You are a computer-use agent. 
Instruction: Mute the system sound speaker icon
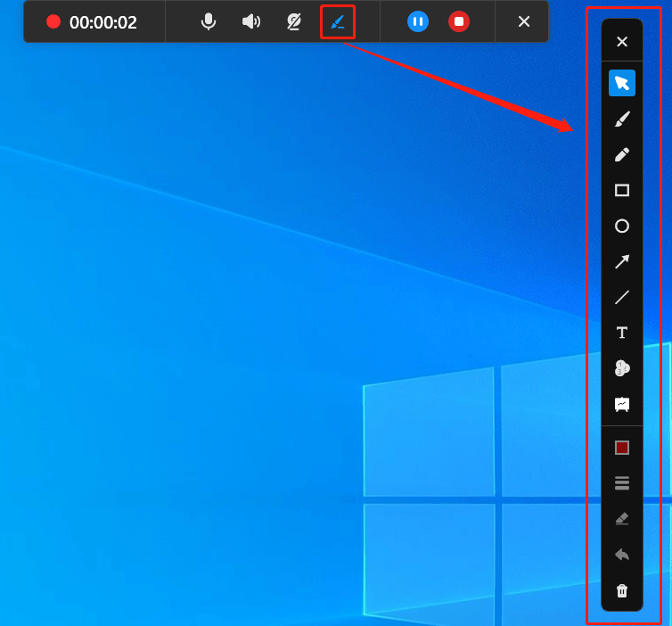(251, 21)
